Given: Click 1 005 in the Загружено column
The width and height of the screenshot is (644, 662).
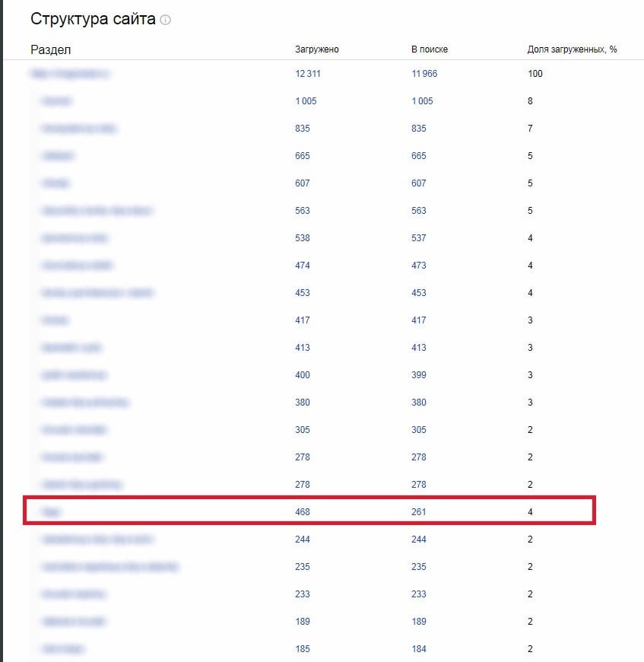Looking at the screenshot, I should coord(306,101).
